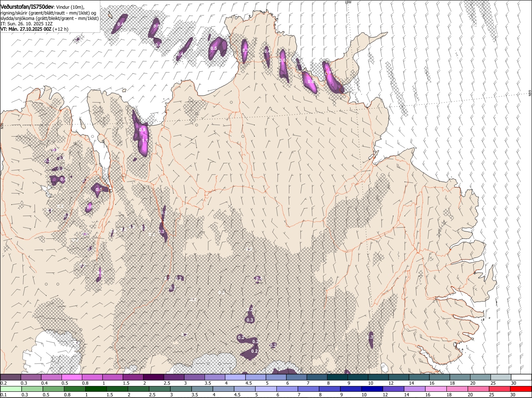532x398 pixels.
Task: Pick the upper legend swatch between 0.3 and 0.4
Action: [31, 377]
